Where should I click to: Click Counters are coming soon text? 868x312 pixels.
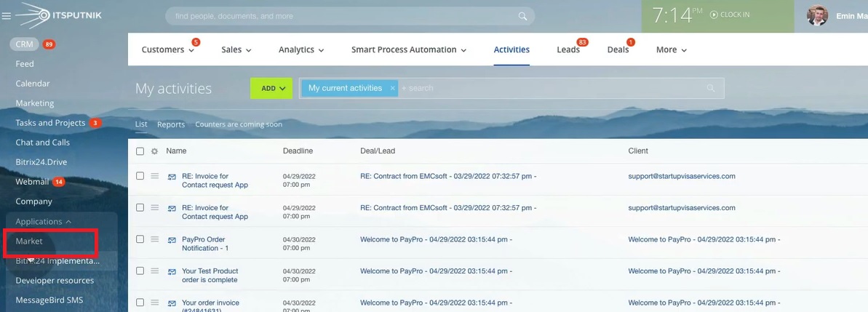(x=239, y=124)
